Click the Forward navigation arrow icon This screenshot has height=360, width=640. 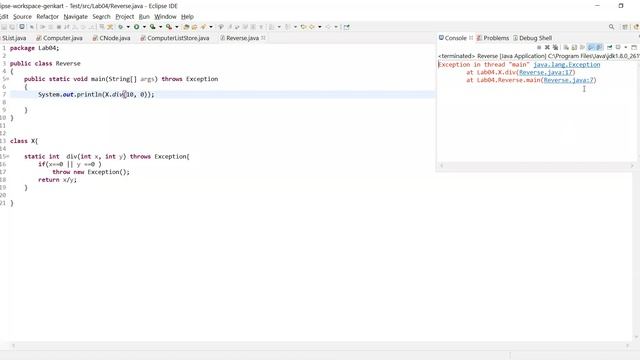(x=328, y=27)
